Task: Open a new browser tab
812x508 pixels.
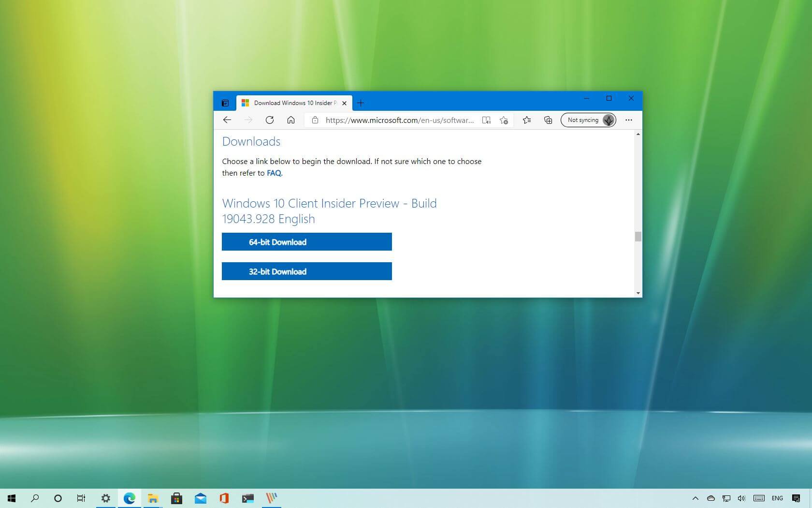Action: (x=361, y=103)
